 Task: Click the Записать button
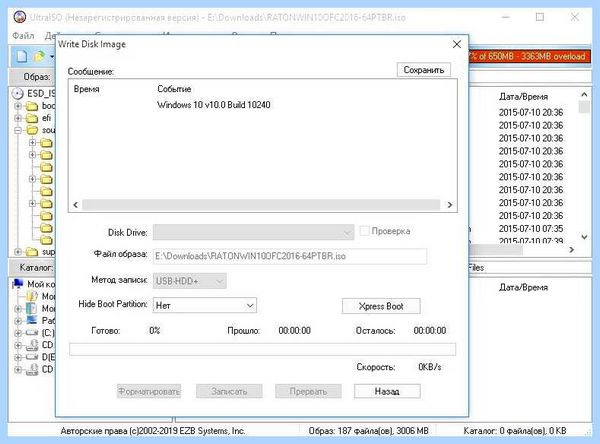[229, 391]
